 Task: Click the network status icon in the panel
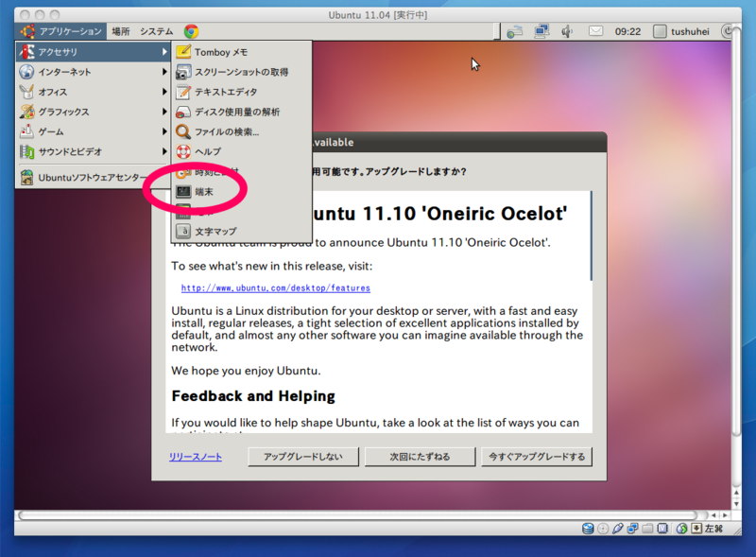(514, 32)
